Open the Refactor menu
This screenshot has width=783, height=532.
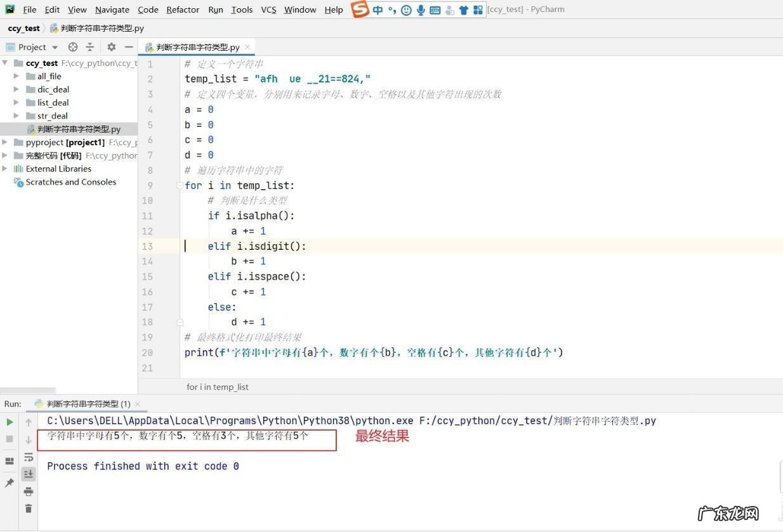coord(183,10)
